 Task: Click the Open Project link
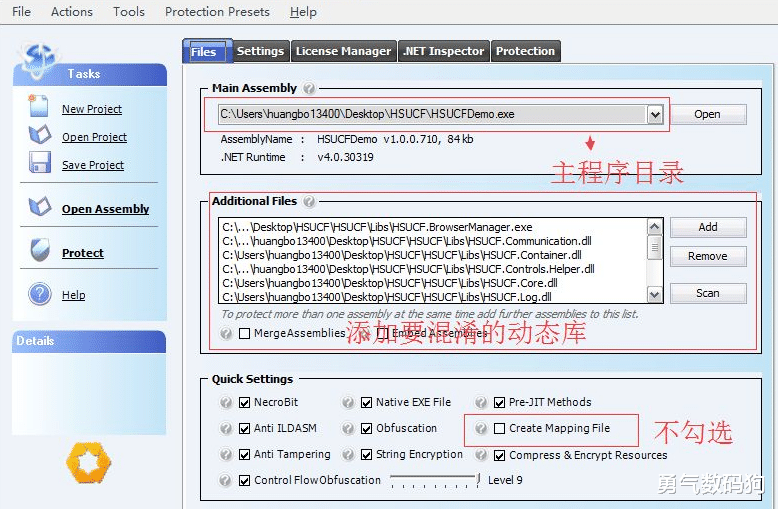click(x=94, y=137)
